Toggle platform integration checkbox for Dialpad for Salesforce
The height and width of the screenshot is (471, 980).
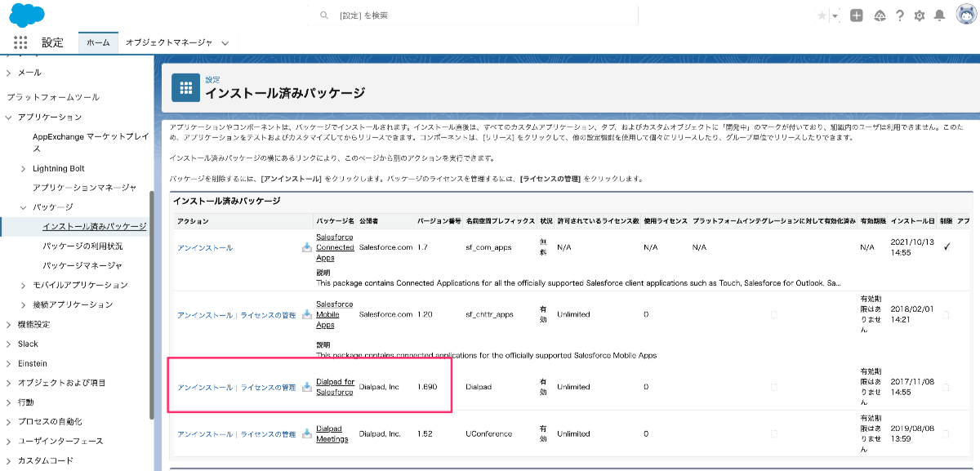click(x=773, y=387)
